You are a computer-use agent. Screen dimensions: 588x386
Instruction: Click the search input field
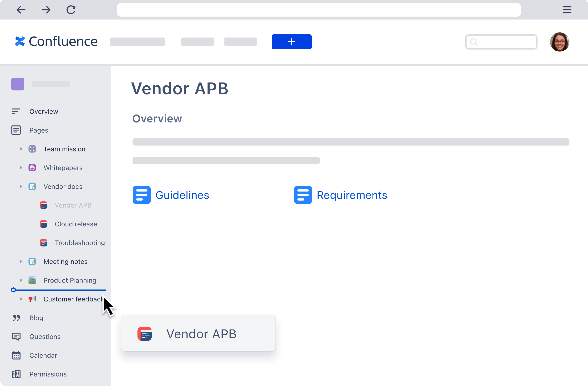501,41
